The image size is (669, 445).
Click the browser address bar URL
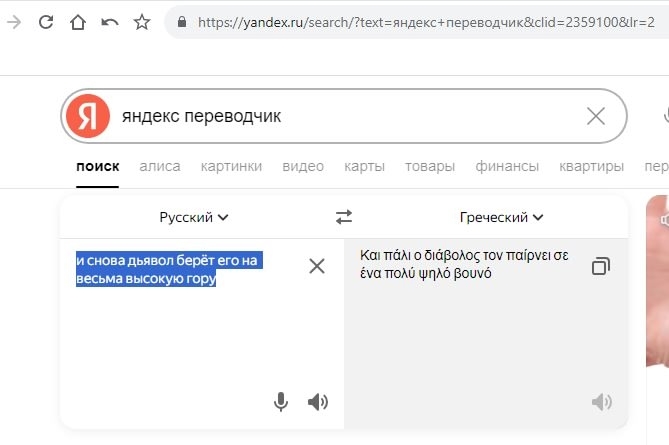[420, 21]
